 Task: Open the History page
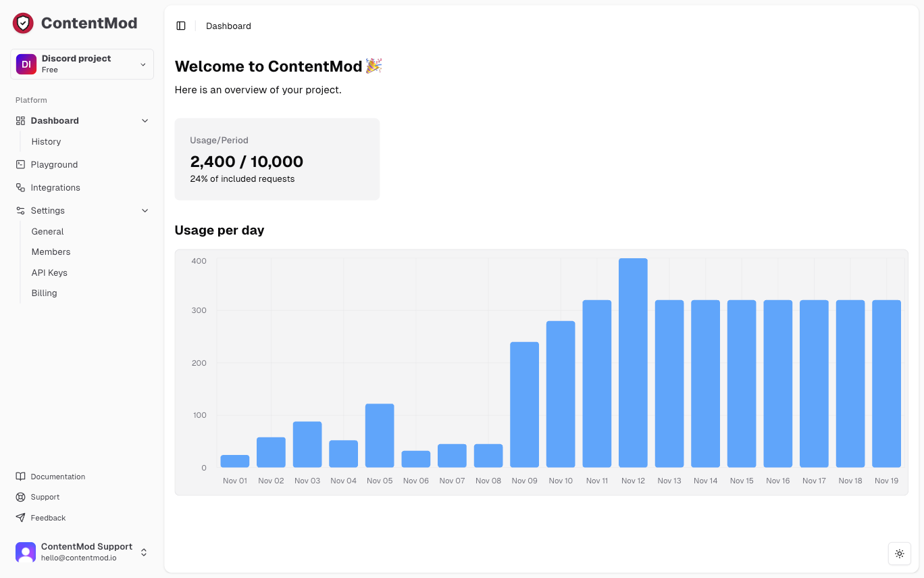[x=46, y=141]
